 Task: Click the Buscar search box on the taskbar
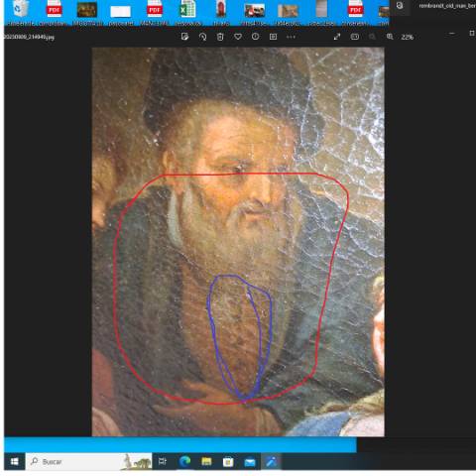point(88,461)
